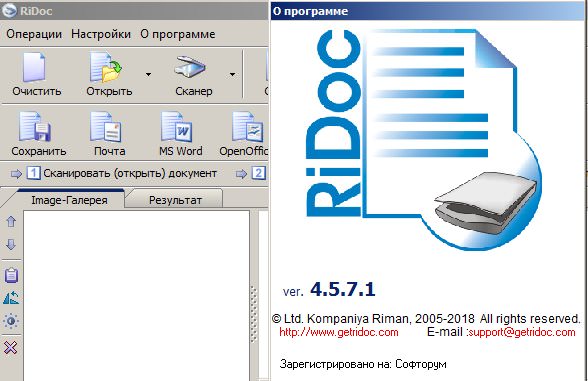
Task: Move image up with the up arrow
Action: coord(11,222)
